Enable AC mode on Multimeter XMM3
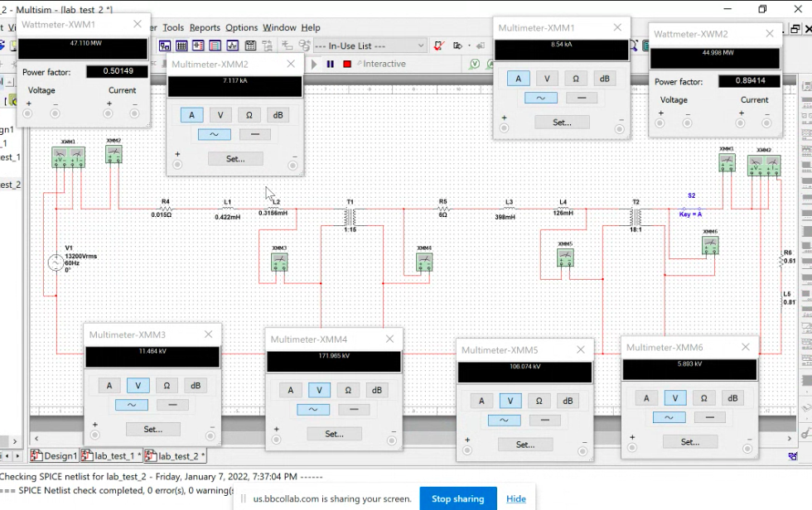The image size is (812, 510). [x=130, y=404]
